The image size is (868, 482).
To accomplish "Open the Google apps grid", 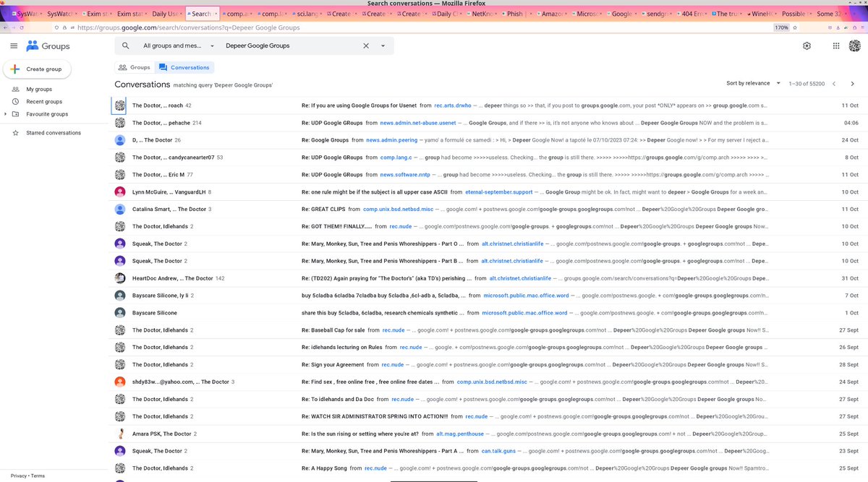I will 835,46.
